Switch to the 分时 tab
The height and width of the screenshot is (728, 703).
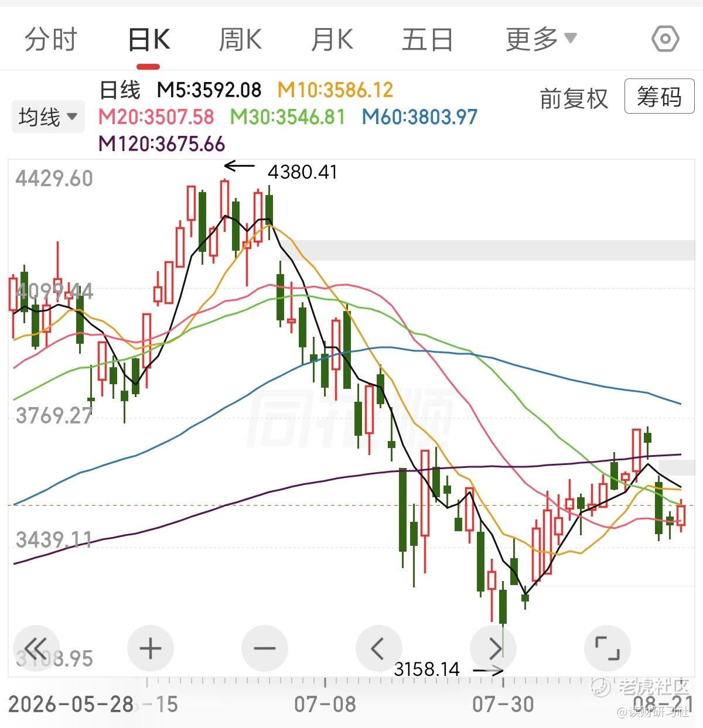point(51,39)
